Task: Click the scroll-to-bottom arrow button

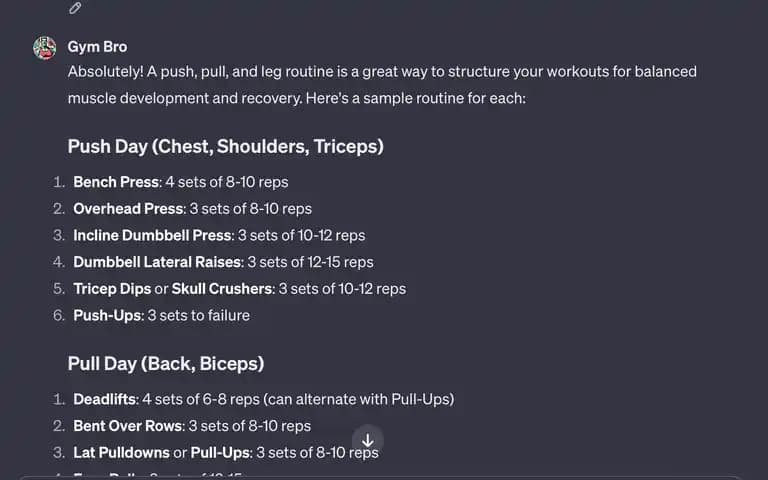Action: 367,440
